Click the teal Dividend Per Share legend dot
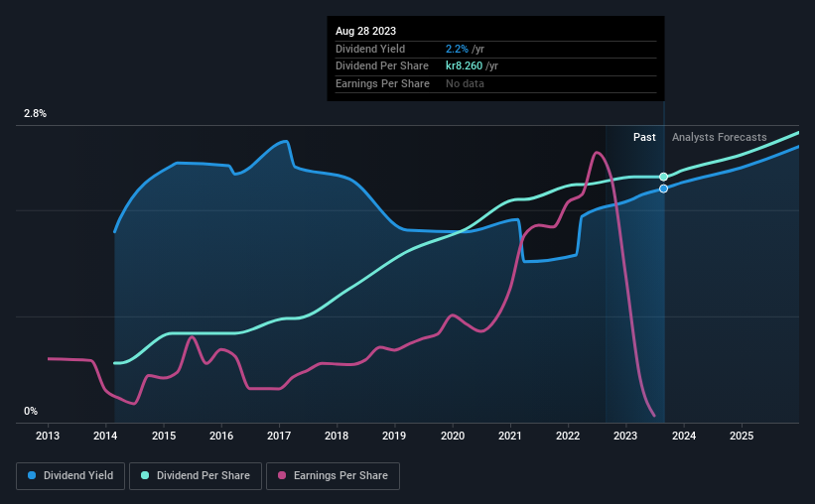 (x=145, y=476)
